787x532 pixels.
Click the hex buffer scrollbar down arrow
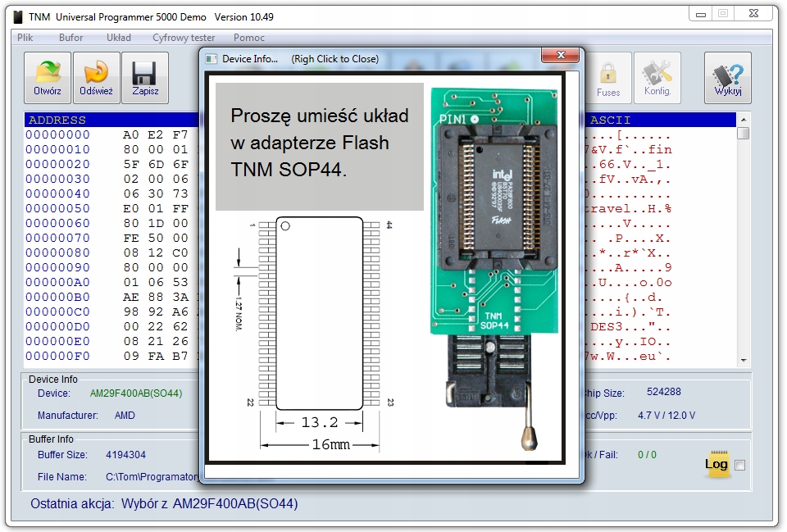(x=744, y=361)
